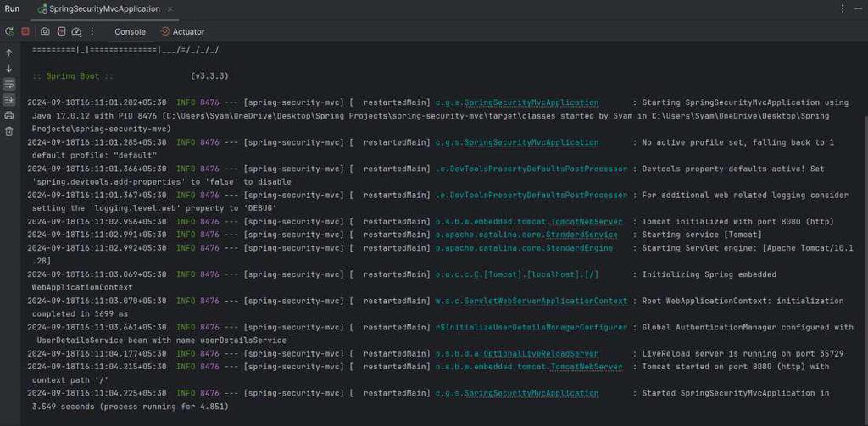Viewport: 868px width, 426px height.
Task: Minimize the Run tool window
Action: tap(857, 8)
